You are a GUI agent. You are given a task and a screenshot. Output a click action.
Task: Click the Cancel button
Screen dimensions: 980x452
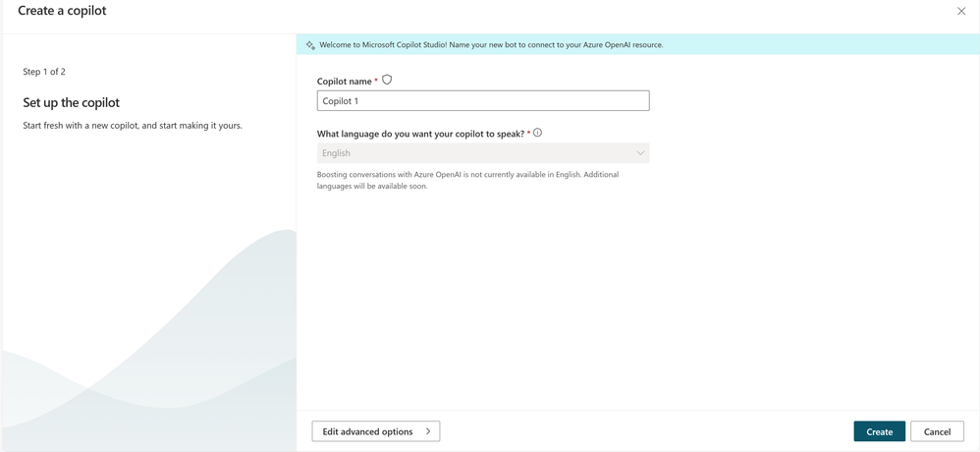click(x=937, y=431)
